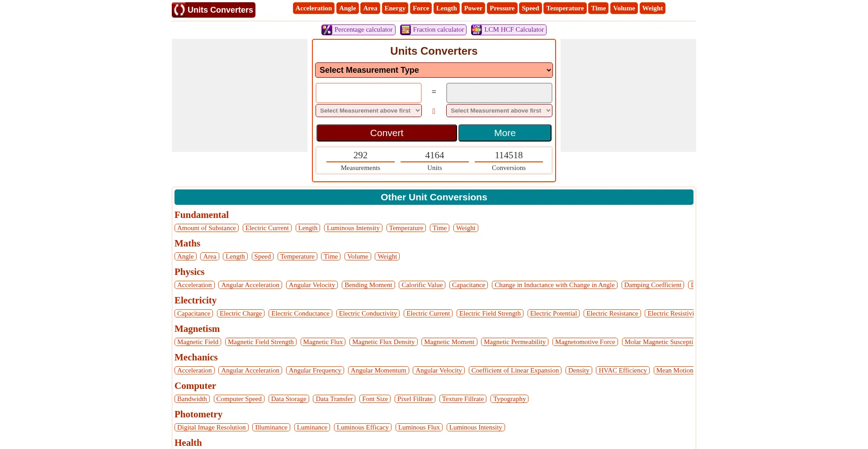Follow the Amount of Substance link
Screen dimensions: 868x449
click(x=207, y=228)
